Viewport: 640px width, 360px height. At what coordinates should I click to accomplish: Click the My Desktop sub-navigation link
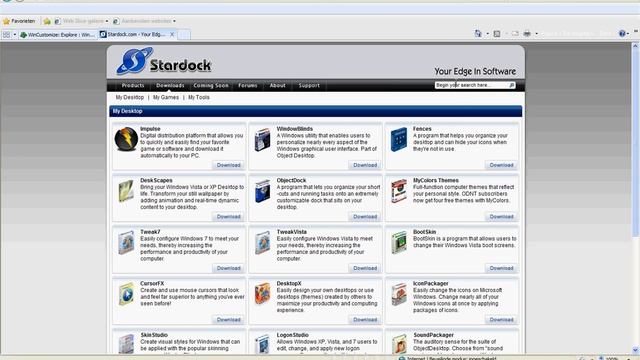tap(129, 97)
